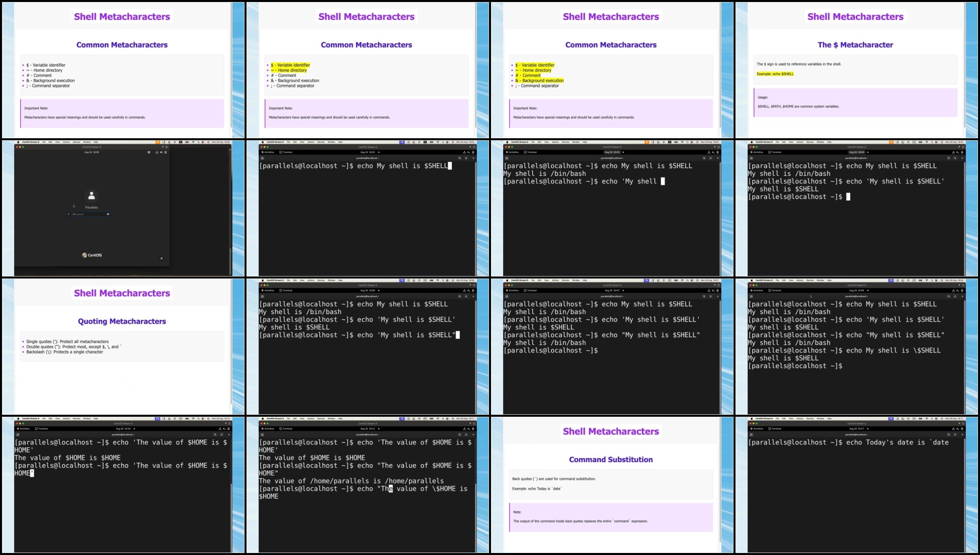
Task: Click the CentOS logo on the login frame
Action: 92,255
